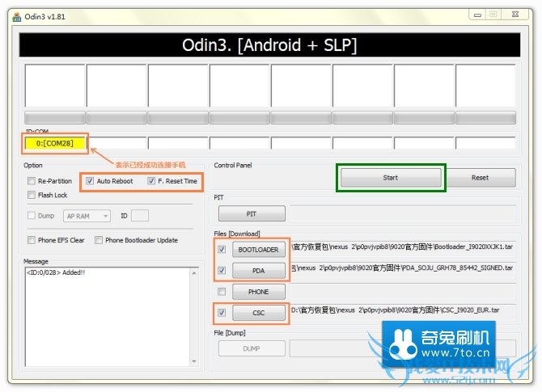The height and width of the screenshot is (392, 542).
Task: Click the PIT file path field
Action: pyautogui.click(x=403, y=213)
